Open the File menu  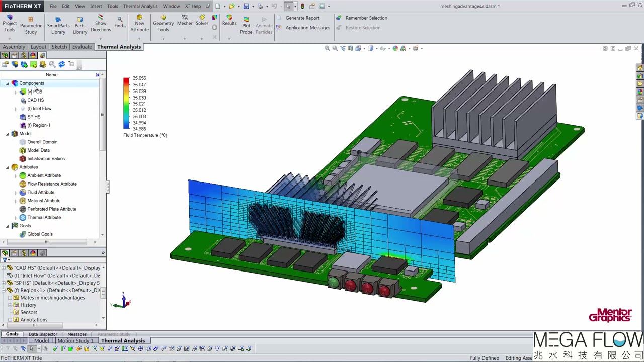tap(53, 6)
